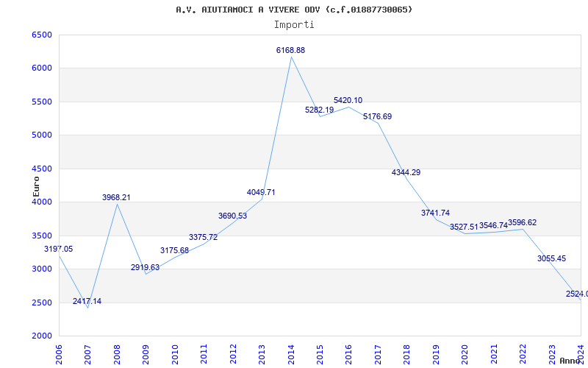This screenshot has width=588, height=368.
Task: Click the 2008 year label
Action: (117, 354)
